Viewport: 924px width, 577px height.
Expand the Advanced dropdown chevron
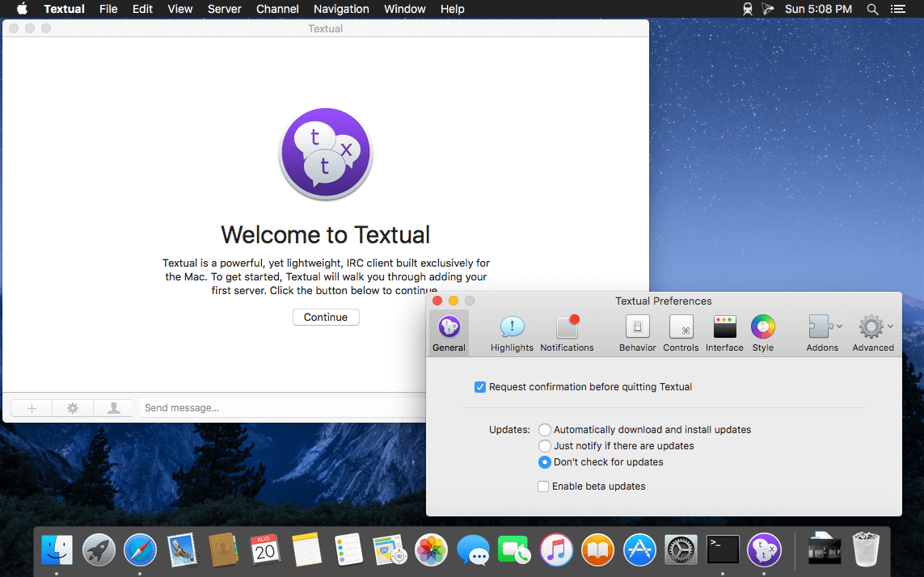pyautogui.click(x=890, y=326)
